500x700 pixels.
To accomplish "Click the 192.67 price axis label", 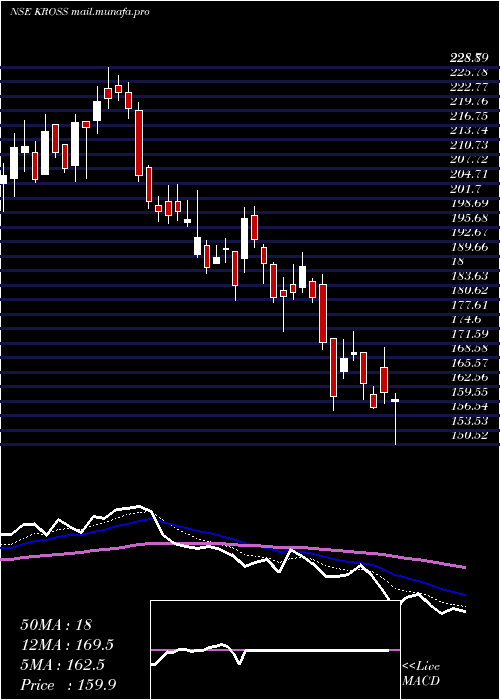I will (469, 232).
